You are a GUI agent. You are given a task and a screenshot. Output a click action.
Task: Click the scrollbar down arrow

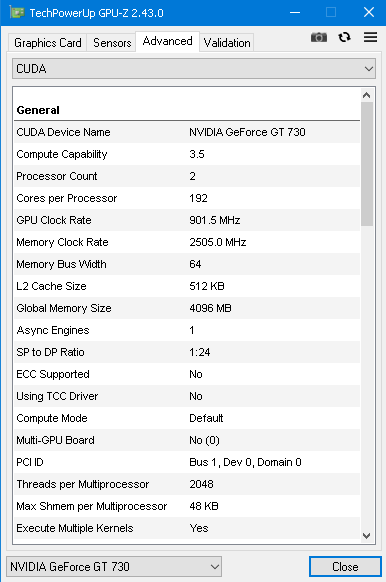click(367, 536)
